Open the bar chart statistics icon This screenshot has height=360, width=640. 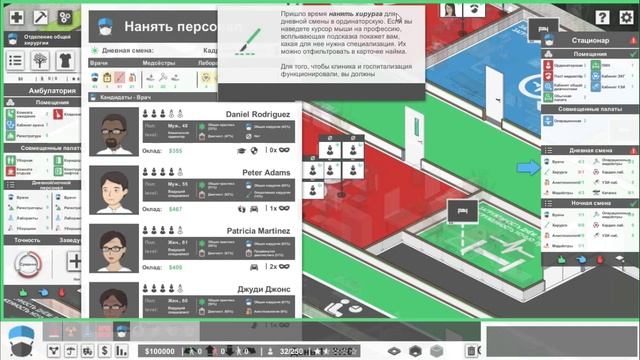(121, 351)
